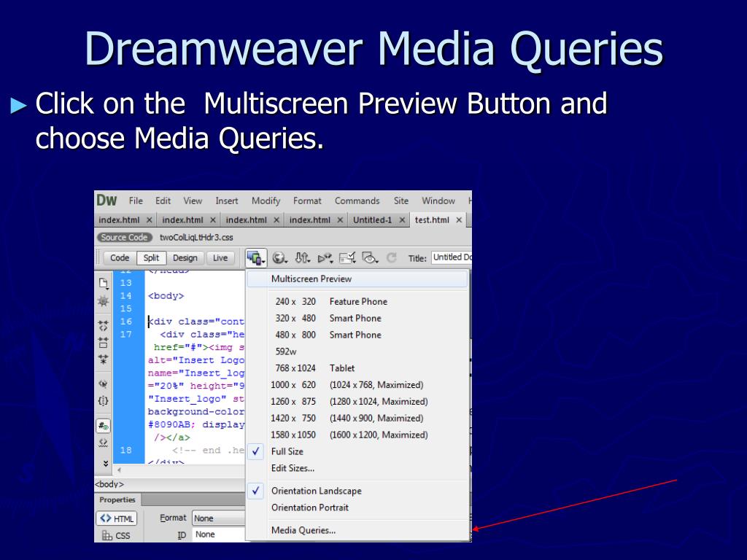The width and height of the screenshot is (747, 560).
Task: Select the 1420 x 750 size
Action: 357,418
